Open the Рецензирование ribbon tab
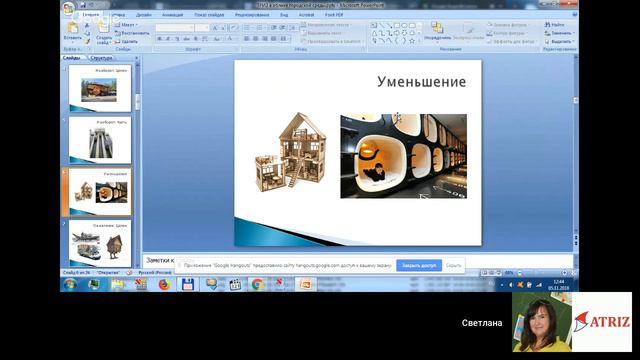This screenshot has height=360, width=640. point(252,15)
